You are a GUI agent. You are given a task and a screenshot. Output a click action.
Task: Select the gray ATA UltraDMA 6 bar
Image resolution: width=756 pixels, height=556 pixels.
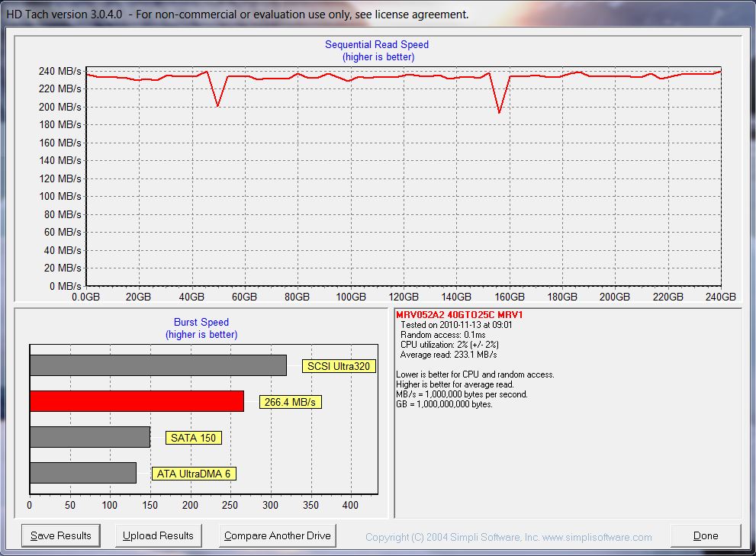pyautogui.click(x=83, y=473)
